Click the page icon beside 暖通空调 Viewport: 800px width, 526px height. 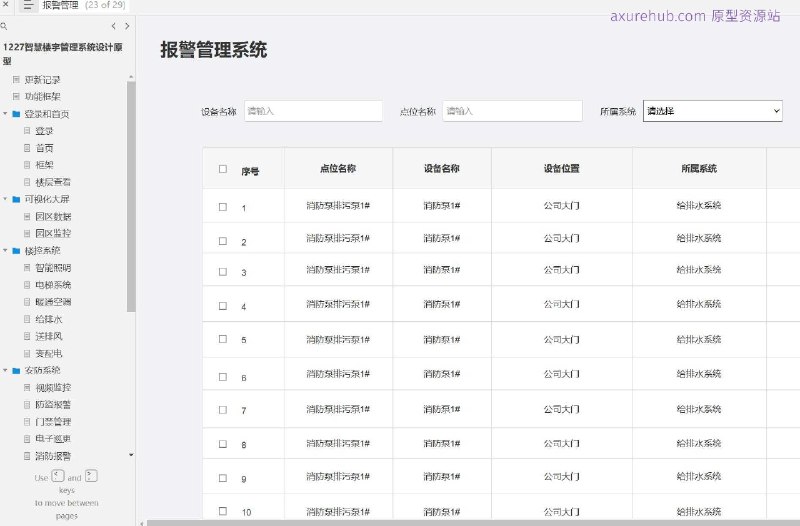(27, 302)
